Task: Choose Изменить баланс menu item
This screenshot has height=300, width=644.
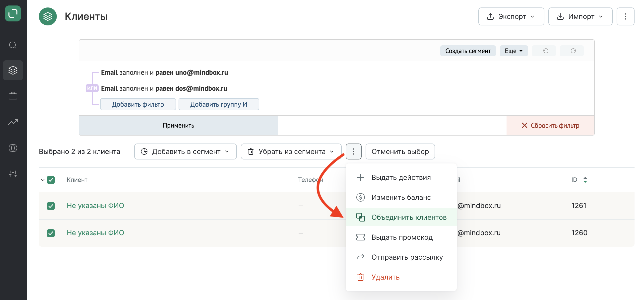Action: pos(401,197)
